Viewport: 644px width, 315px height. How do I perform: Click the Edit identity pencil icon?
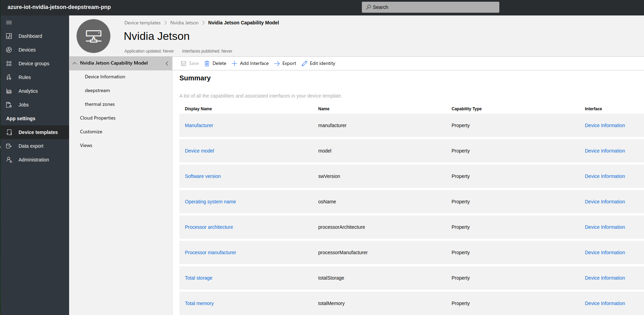click(x=304, y=64)
